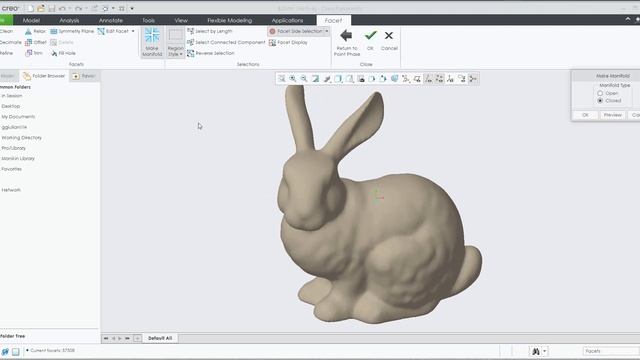Screen dimensions: 640x360
Task: Click the Refit view icon in graphics toolbar
Action: pyautogui.click(x=282, y=79)
